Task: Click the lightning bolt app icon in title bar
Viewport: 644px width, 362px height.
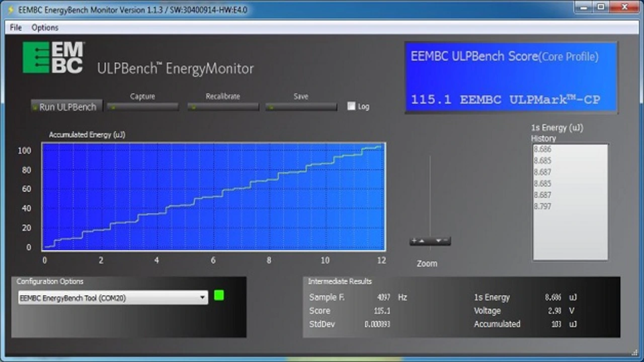Action: click(11, 10)
